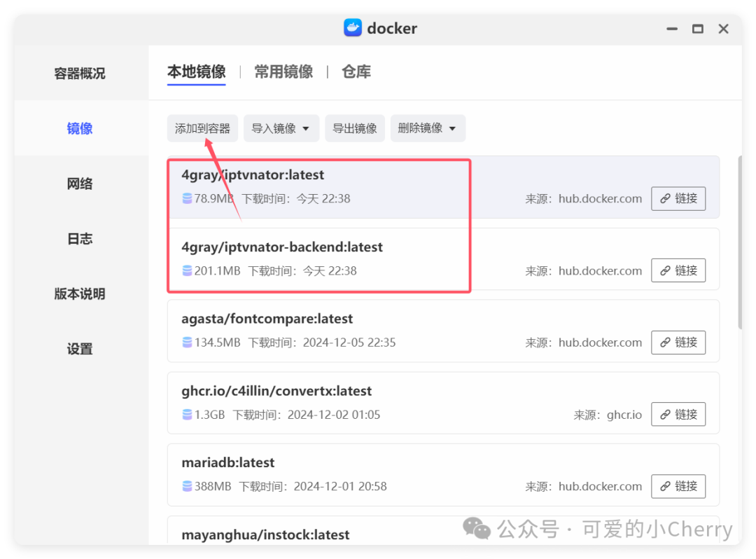
Task: Select the 4gray/iptvnator-backend:latest image row
Action: [443, 259]
